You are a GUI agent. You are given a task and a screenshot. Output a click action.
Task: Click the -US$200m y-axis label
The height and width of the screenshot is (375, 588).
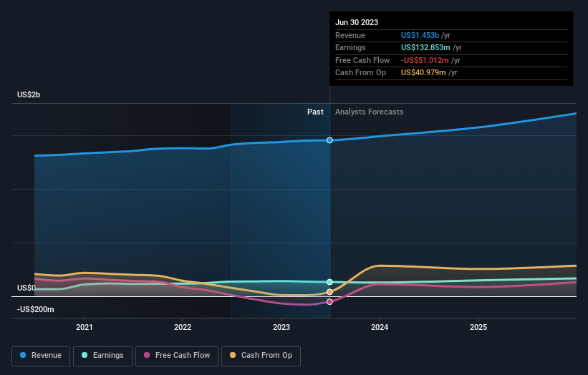pyautogui.click(x=36, y=309)
